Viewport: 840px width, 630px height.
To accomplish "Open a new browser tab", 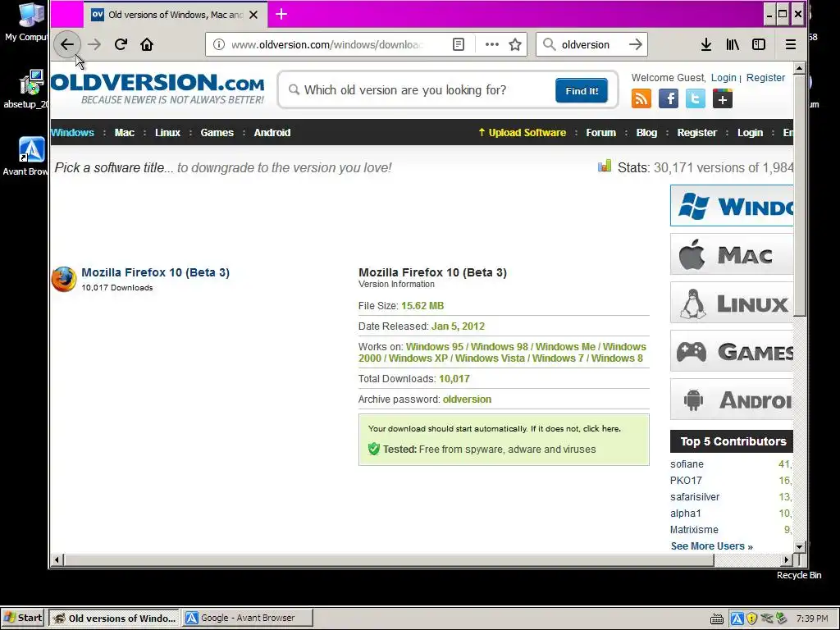I will click(281, 15).
